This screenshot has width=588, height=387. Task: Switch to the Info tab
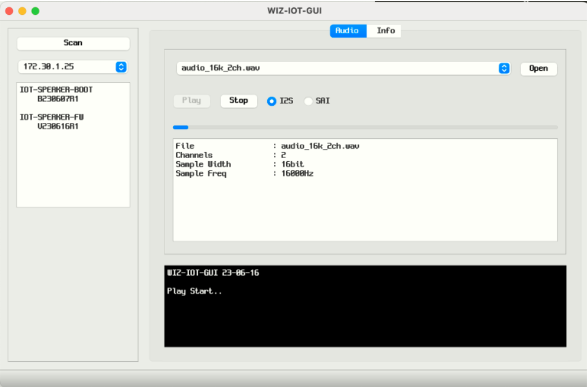tap(384, 30)
